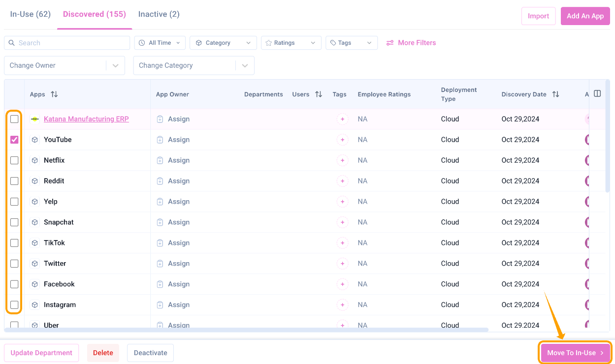The width and height of the screenshot is (615, 364).
Task: Check the Katana Manufacturing ERP checkbox
Action: [14, 119]
